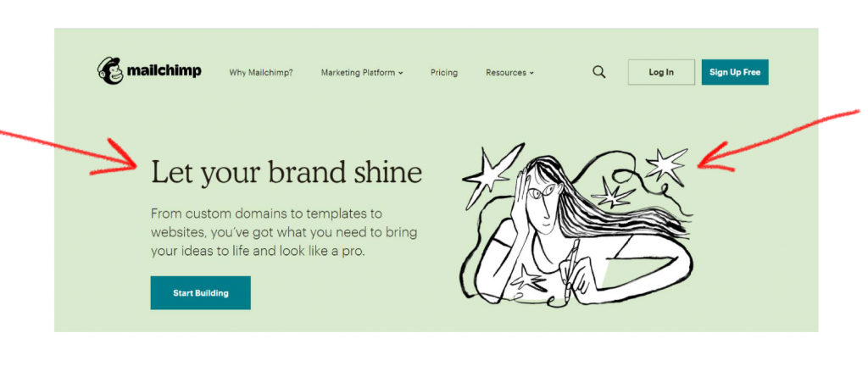Click the woman's face in the illustration
The height and width of the screenshot is (366, 868).
[x=542, y=203]
